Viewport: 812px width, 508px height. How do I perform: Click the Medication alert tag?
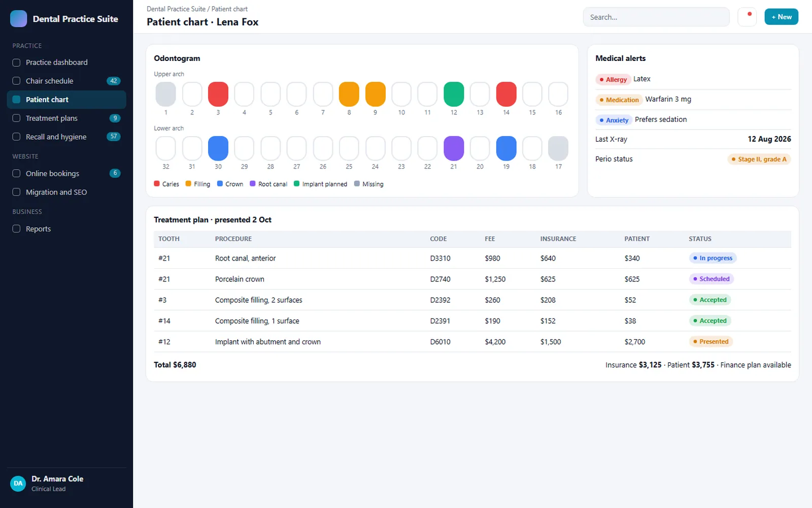click(x=619, y=100)
